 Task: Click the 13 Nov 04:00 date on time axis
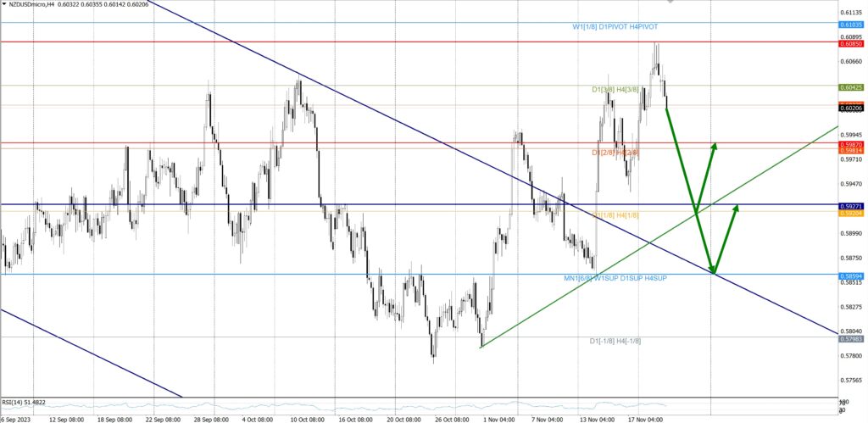coord(597,419)
